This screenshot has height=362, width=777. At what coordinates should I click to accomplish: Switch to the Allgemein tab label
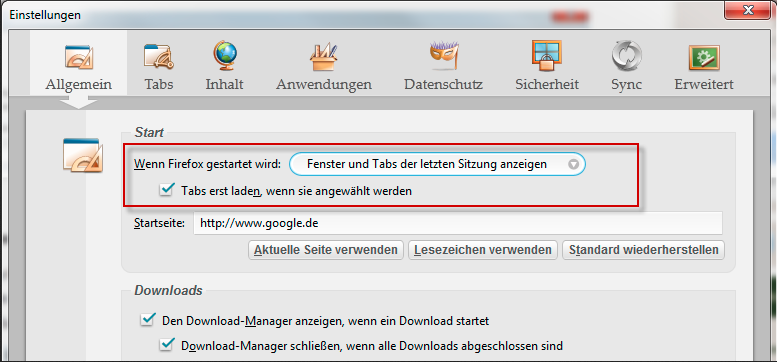point(78,85)
